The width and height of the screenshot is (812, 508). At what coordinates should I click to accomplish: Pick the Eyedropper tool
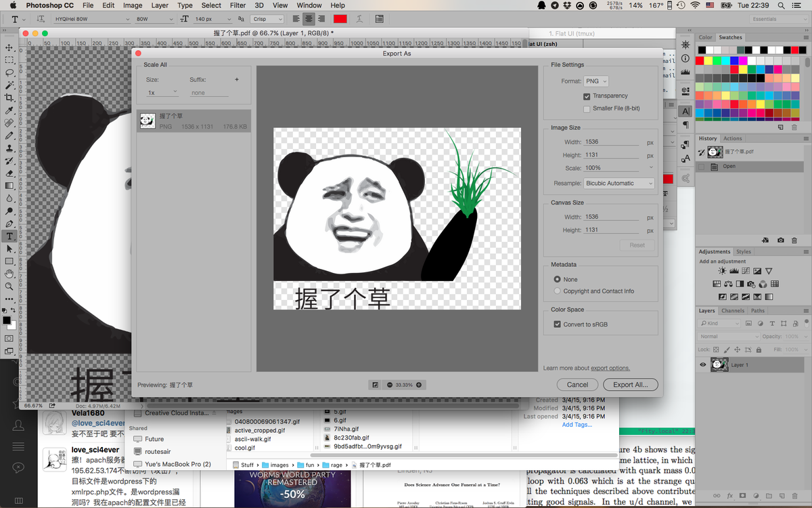(9, 110)
